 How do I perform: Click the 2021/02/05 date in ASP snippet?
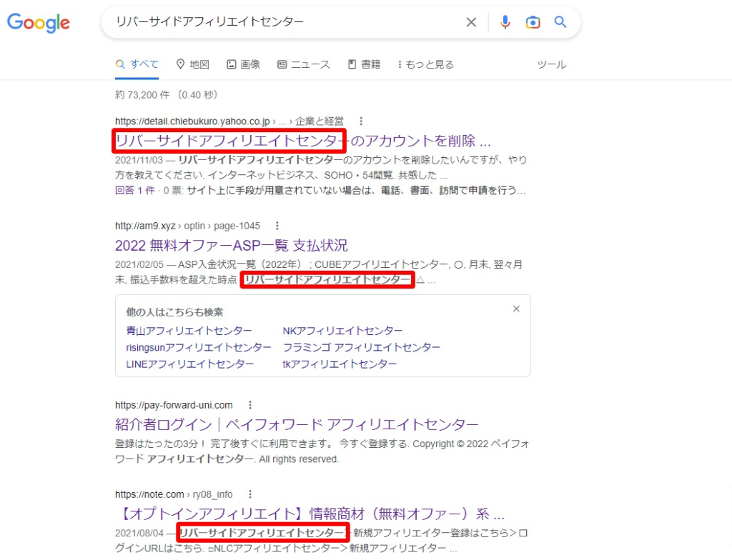coord(139,264)
